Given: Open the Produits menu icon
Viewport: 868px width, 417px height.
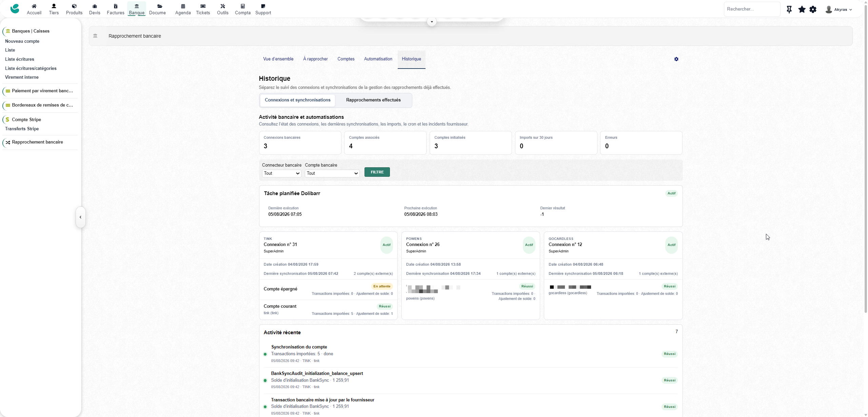Looking at the screenshot, I should [74, 6].
